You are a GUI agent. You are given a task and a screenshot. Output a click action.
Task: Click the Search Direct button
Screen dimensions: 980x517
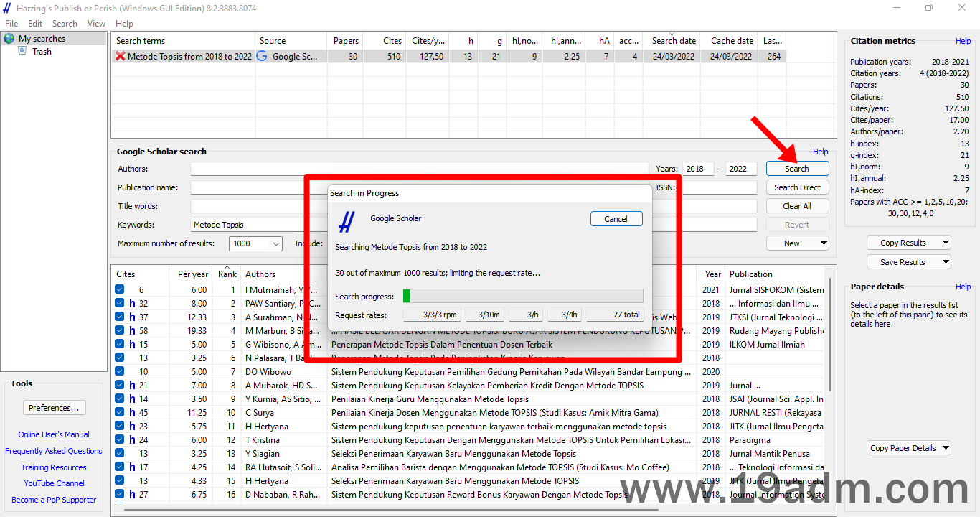pyautogui.click(x=797, y=187)
